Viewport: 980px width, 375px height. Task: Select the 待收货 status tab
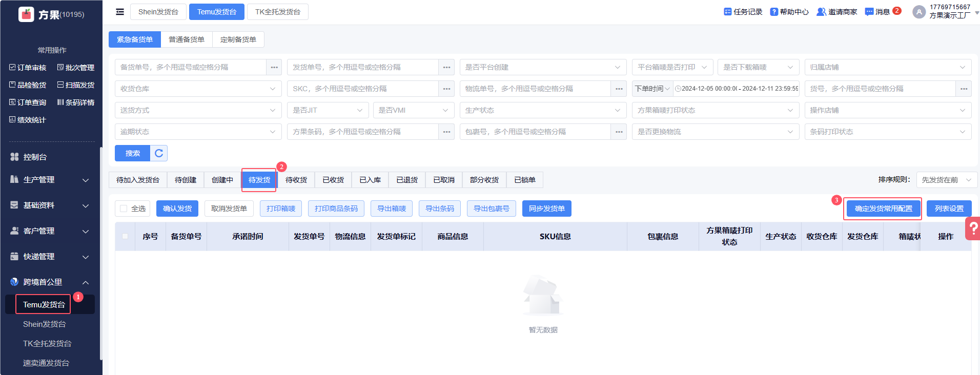tap(296, 180)
